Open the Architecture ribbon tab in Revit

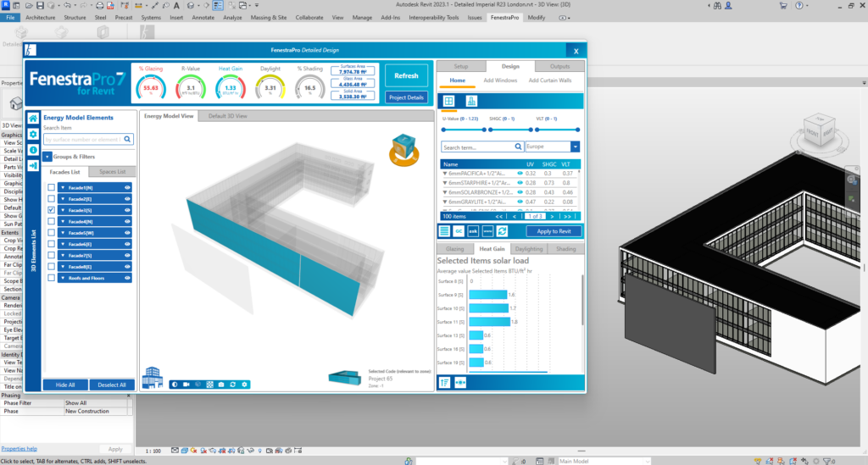[41, 18]
